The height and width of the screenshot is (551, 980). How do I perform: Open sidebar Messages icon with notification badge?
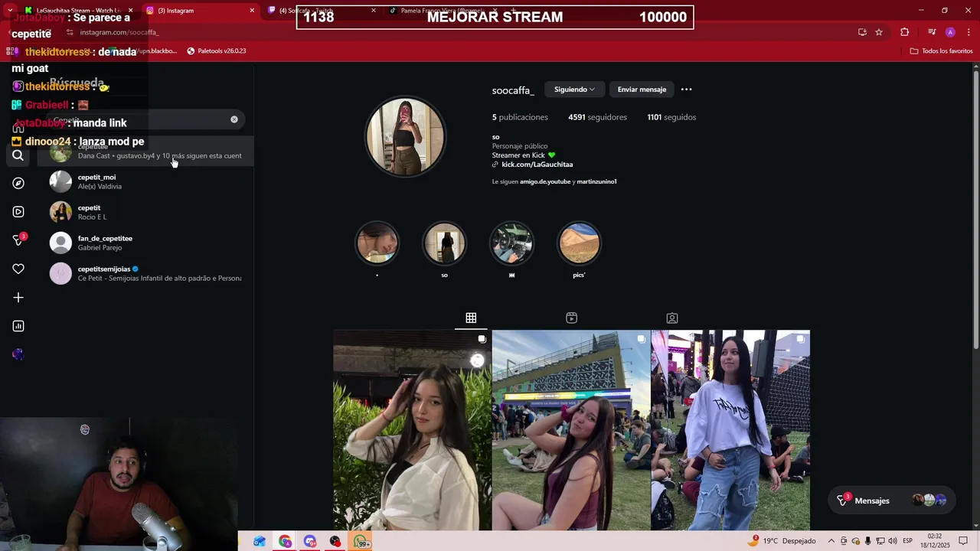[x=18, y=240]
